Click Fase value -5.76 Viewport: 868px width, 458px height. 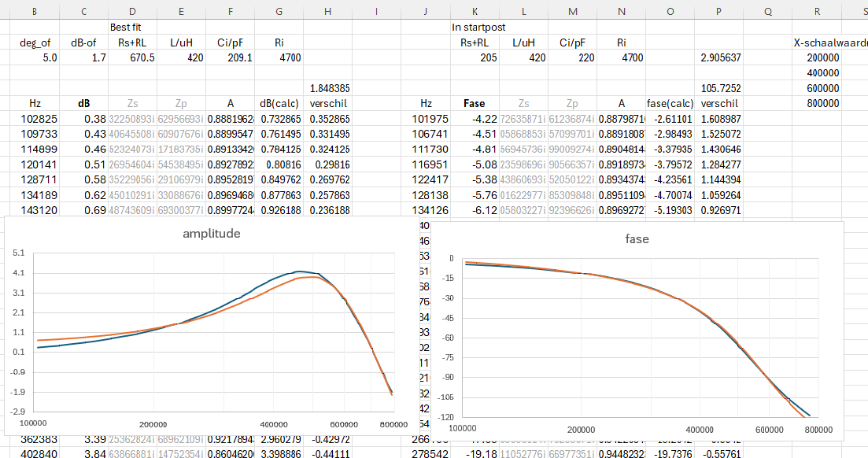475,195
